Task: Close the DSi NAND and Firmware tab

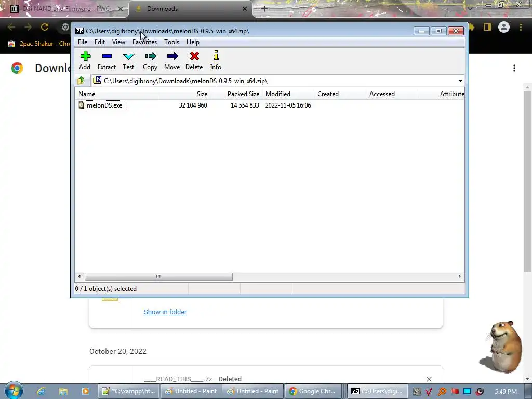Action: click(120, 9)
